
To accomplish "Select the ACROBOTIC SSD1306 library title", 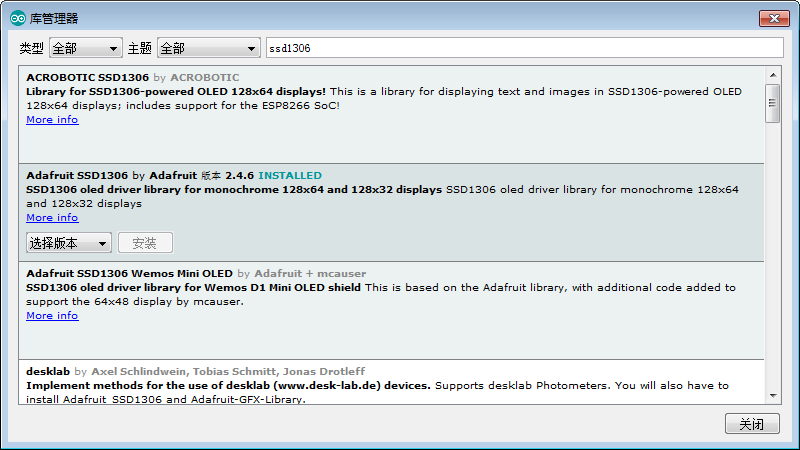I will pos(87,78).
